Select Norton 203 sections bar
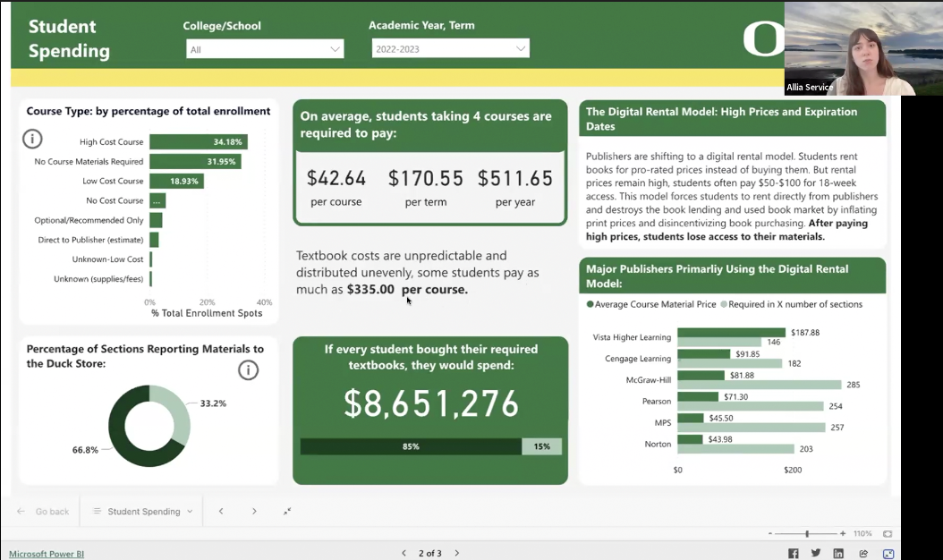The height and width of the screenshot is (560, 943). [735, 449]
